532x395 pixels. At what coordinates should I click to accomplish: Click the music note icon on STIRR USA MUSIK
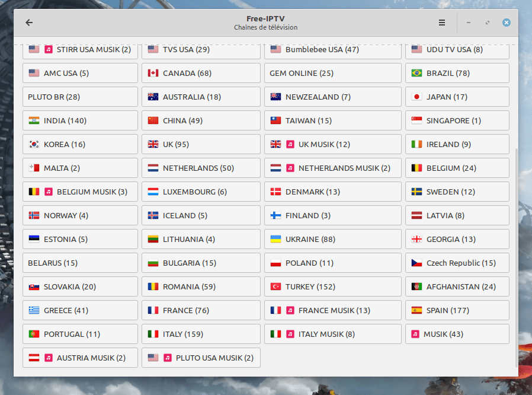tap(49, 50)
